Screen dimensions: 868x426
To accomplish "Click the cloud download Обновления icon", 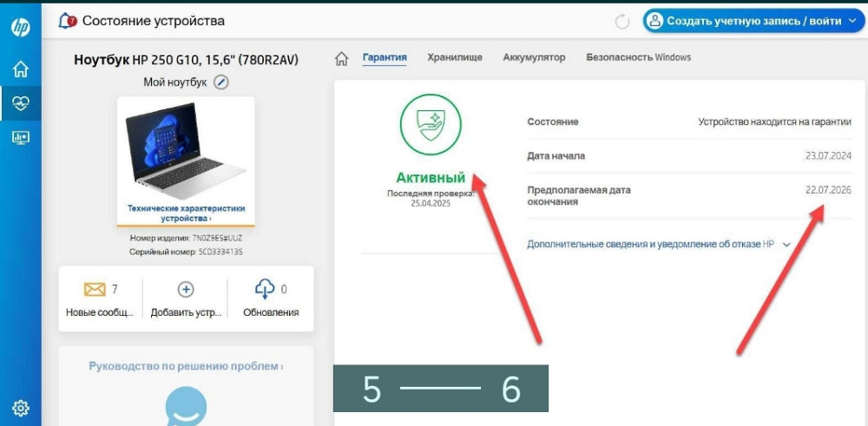I will [265, 289].
